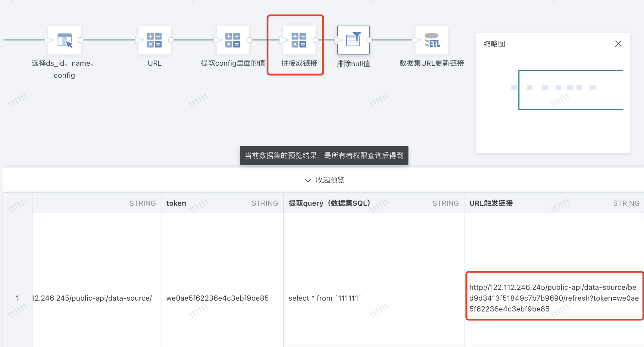This screenshot has width=644, height=347.
Task: Select the '拼接成链接' calculation node icon
Action: click(x=299, y=40)
